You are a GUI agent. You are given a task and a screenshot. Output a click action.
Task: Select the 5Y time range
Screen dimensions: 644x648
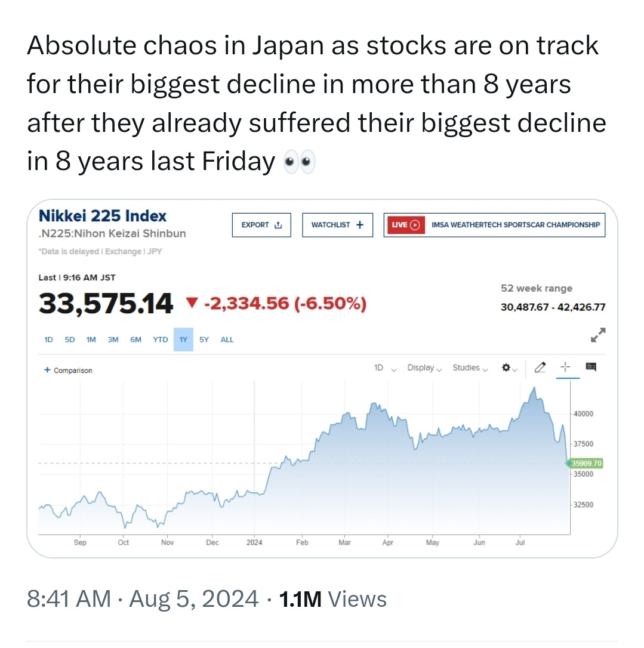tap(204, 340)
